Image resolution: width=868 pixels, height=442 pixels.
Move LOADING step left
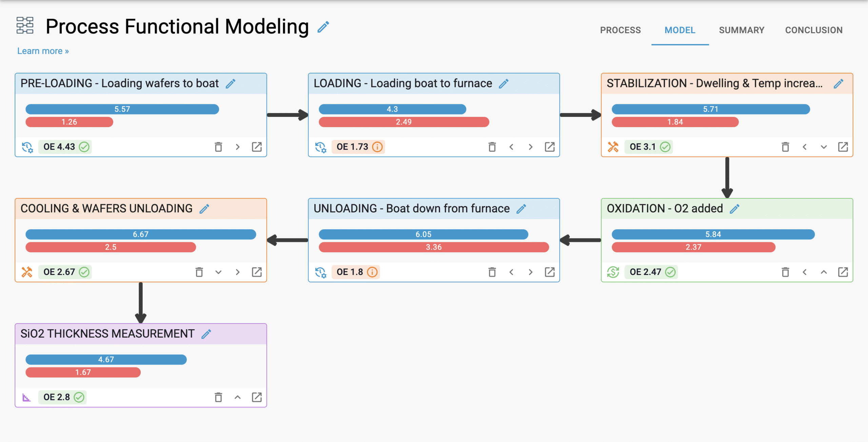[x=511, y=147]
